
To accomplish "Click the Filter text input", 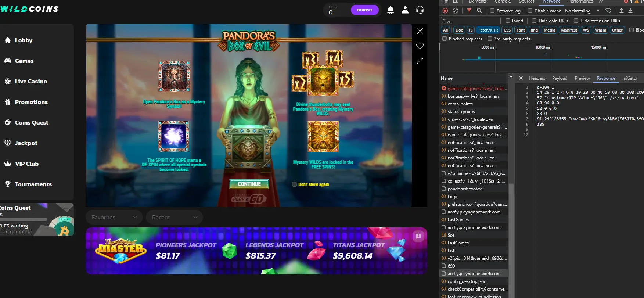I will coord(471,21).
